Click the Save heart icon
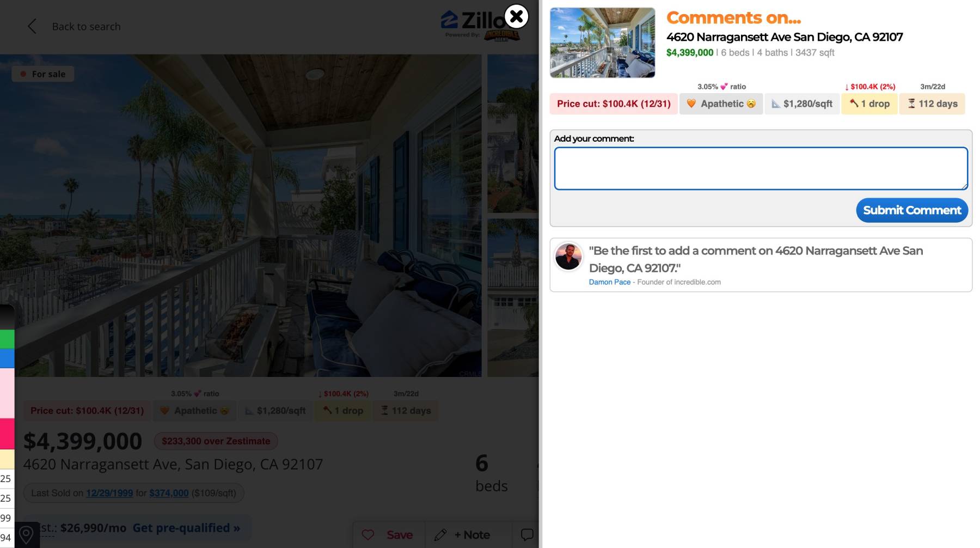 [369, 535]
